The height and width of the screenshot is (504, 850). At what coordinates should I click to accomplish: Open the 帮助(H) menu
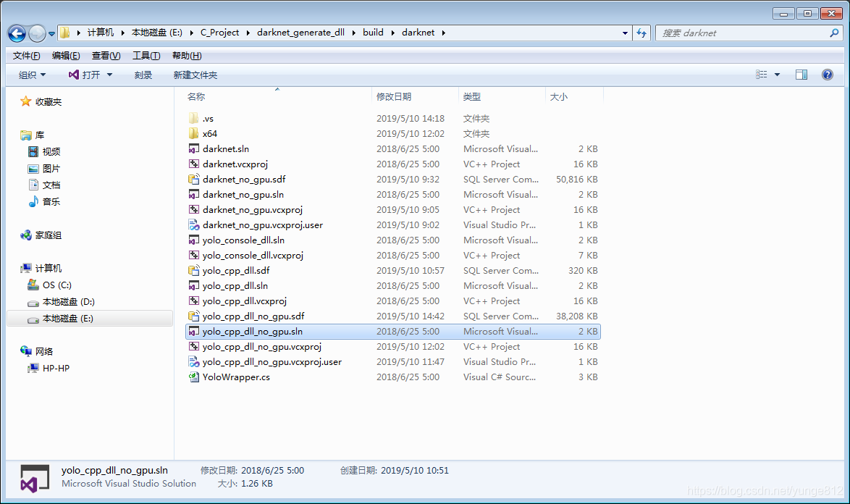pos(187,56)
